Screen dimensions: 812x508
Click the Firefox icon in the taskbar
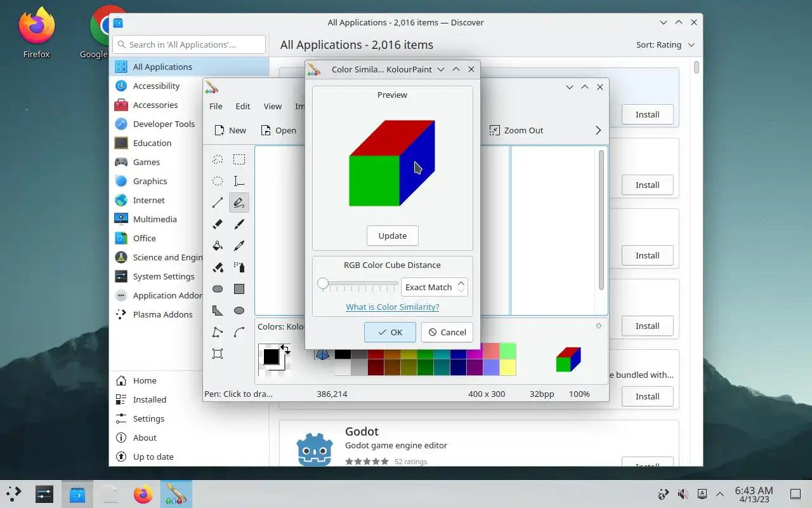[143, 494]
